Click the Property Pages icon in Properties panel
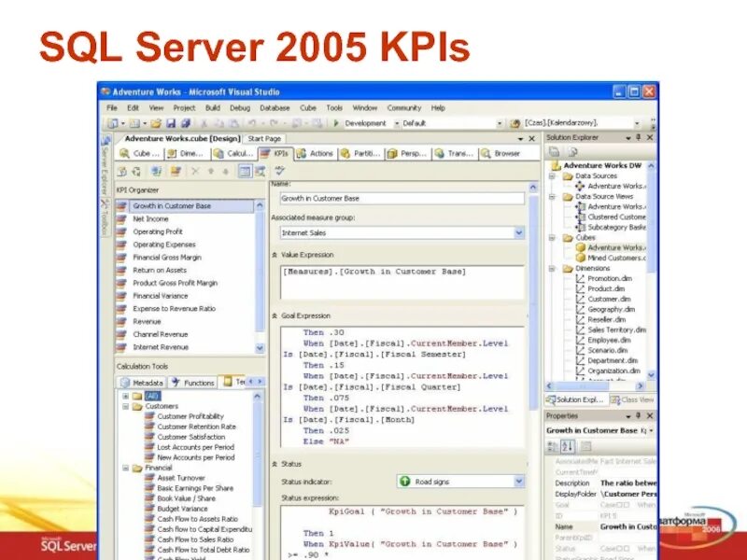 tap(586, 446)
